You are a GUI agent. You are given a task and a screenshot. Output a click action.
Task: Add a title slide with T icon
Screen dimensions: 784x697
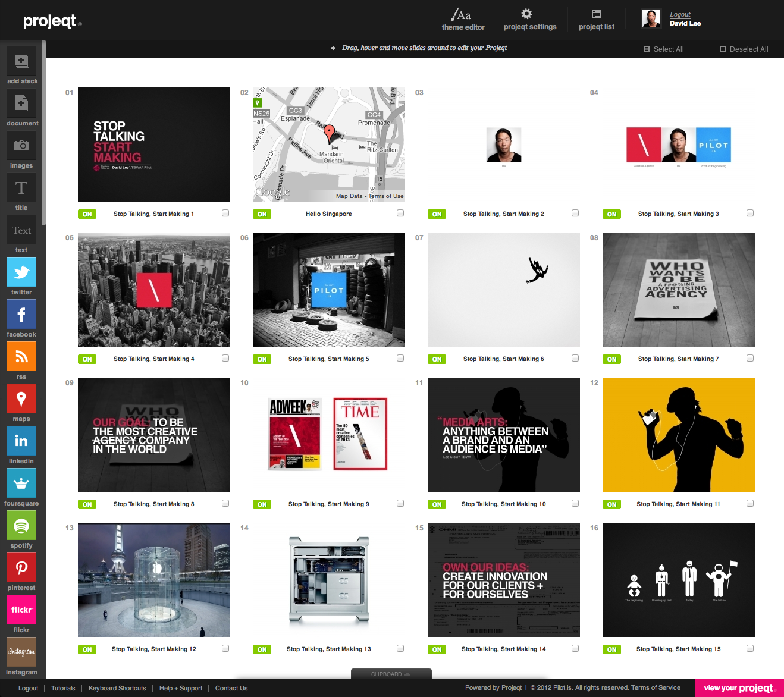tap(21, 188)
